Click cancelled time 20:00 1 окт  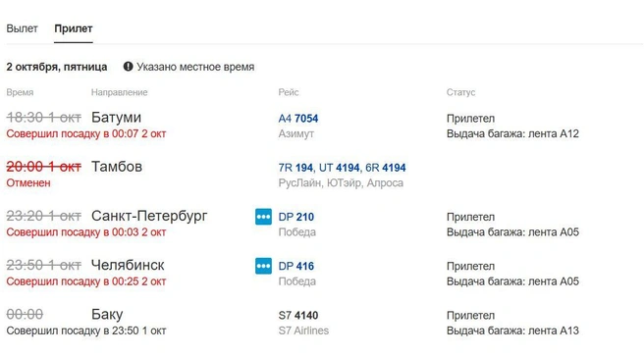tap(43, 167)
